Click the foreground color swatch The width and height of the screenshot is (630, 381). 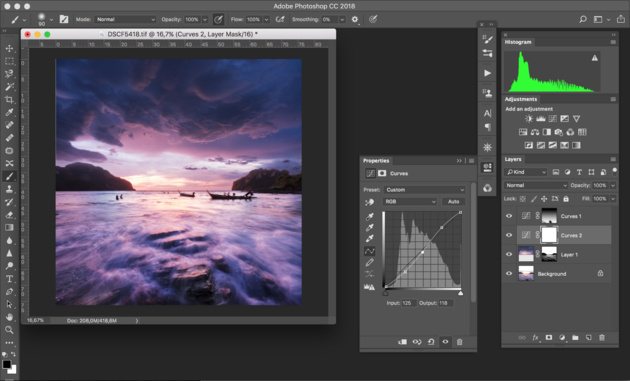coord(6,364)
